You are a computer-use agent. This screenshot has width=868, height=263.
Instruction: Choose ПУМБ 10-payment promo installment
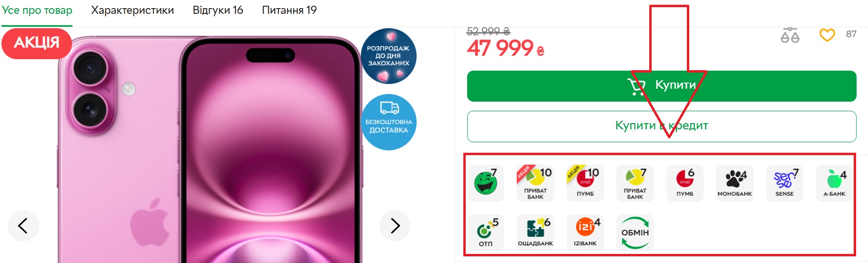tap(585, 183)
